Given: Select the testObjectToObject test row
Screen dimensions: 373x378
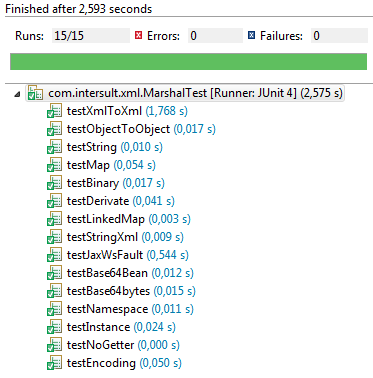Looking at the screenshot, I should tap(131, 129).
